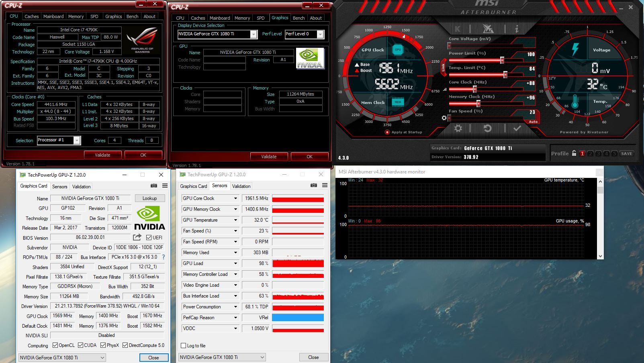This screenshot has height=363, width=644.
Task: Click Close in GPU-Z Graphics Card window
Action: (153, 357)
